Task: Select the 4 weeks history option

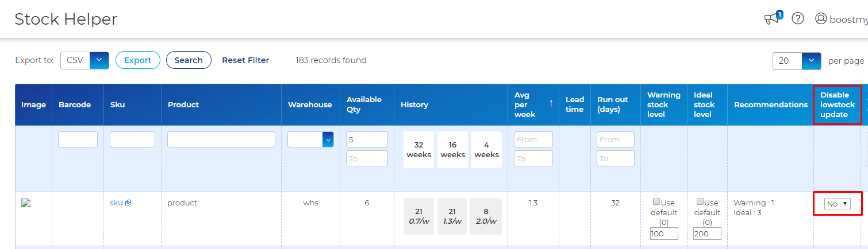Action: 486,150
